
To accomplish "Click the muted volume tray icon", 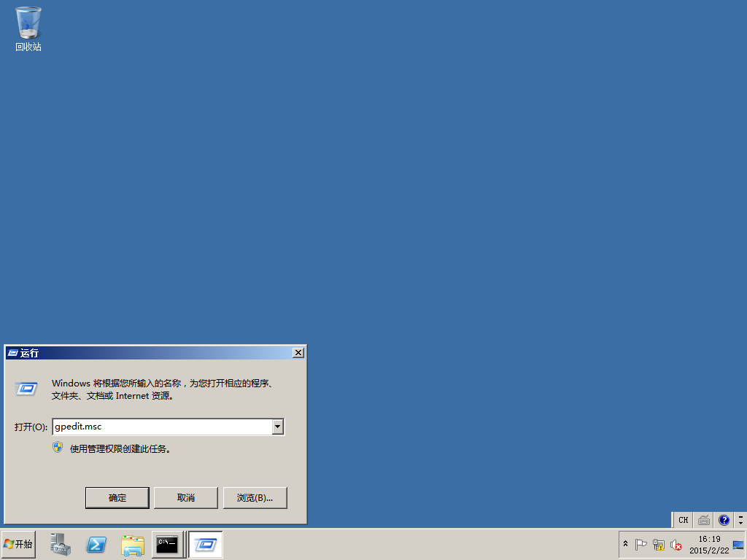I will (x=676, y=544).
